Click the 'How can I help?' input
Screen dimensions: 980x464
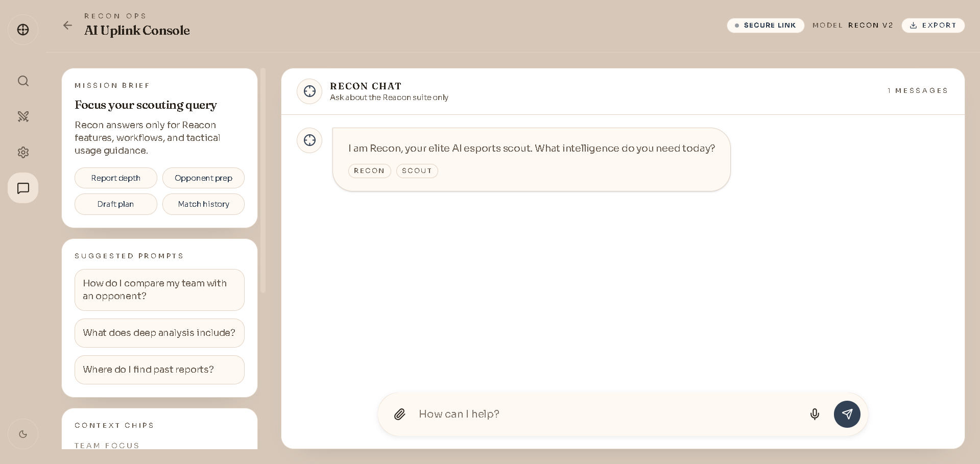(608, 414)
